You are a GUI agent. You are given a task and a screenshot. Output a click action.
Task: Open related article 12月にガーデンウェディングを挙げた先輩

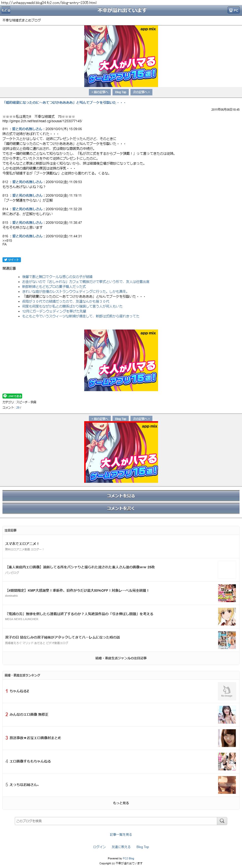point(54,311)
